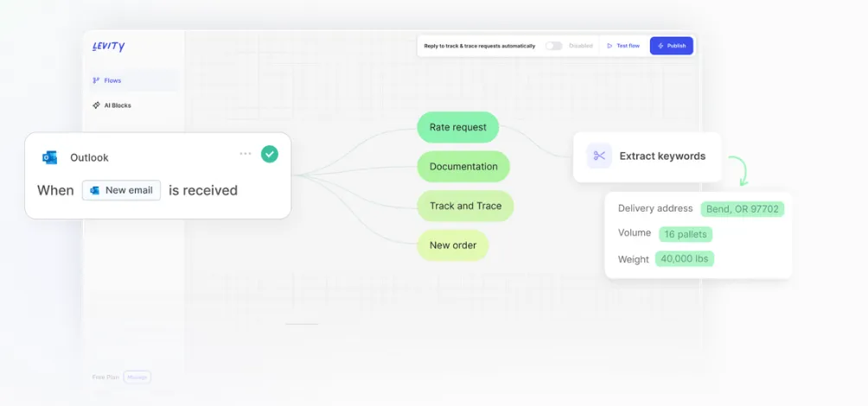868x406 pixels.
Task: Click the Bend, OR 97702 value
Action: click(743, 209)
